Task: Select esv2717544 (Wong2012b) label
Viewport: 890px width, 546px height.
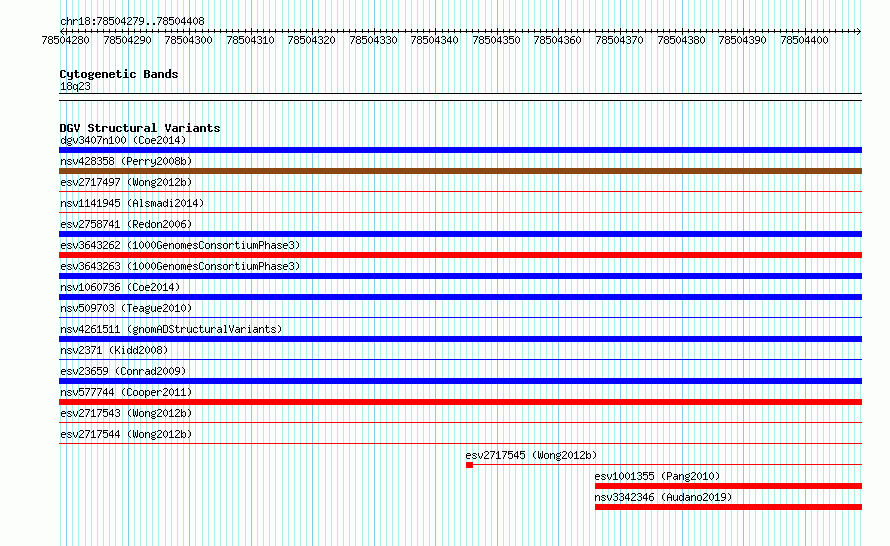Action: coord(126,434)
